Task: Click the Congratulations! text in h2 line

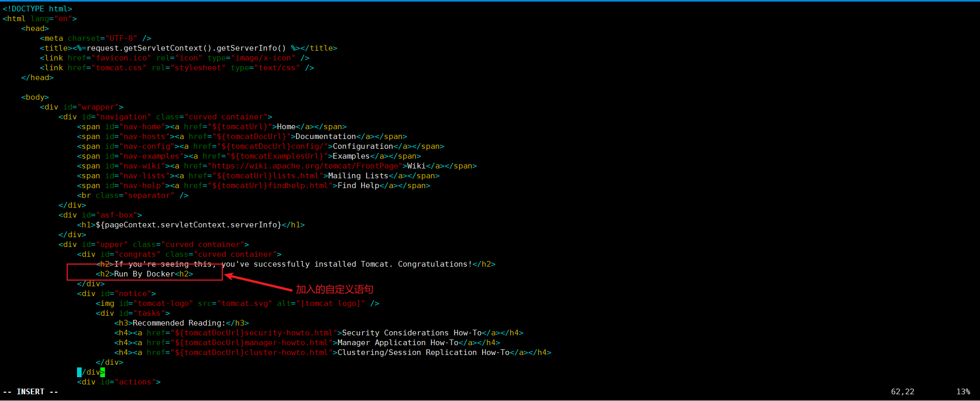Action: 435,264
